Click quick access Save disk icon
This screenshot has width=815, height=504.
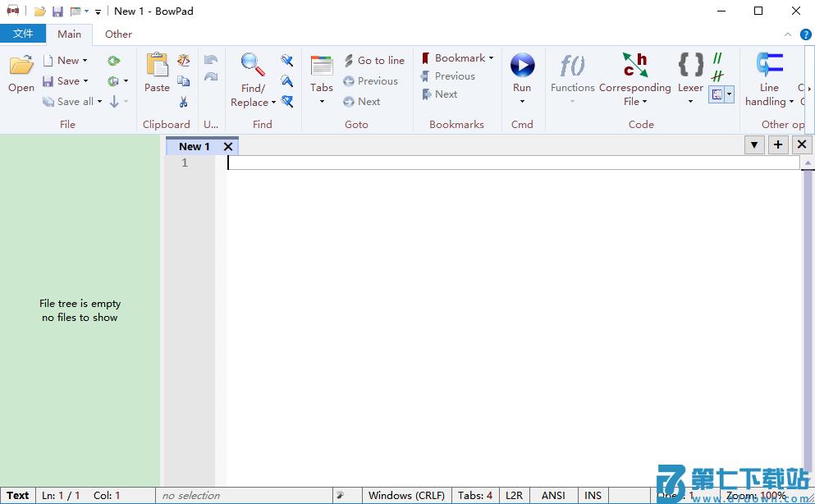point(57,11)
